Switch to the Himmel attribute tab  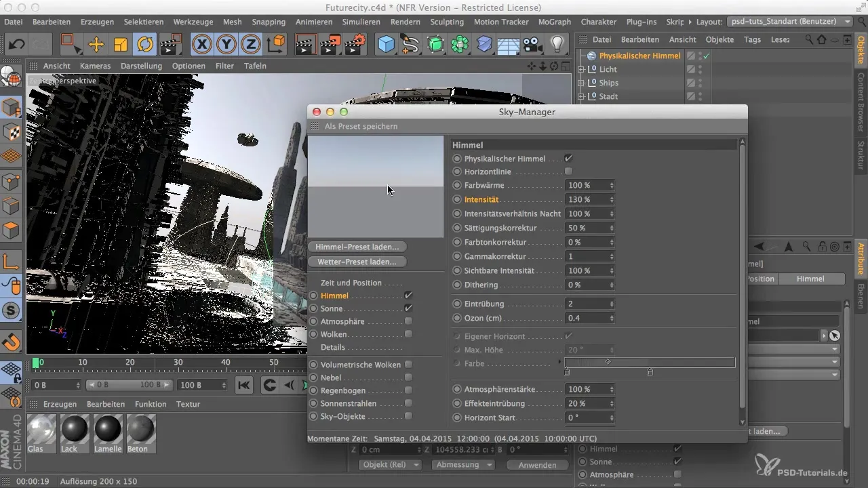coord(811,279)
